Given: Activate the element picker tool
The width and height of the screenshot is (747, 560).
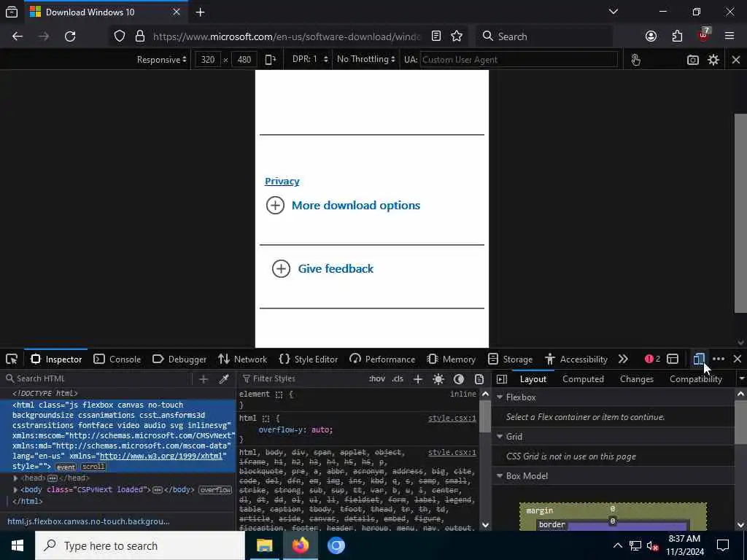Looking at the screenshot, I should [12, 359].
